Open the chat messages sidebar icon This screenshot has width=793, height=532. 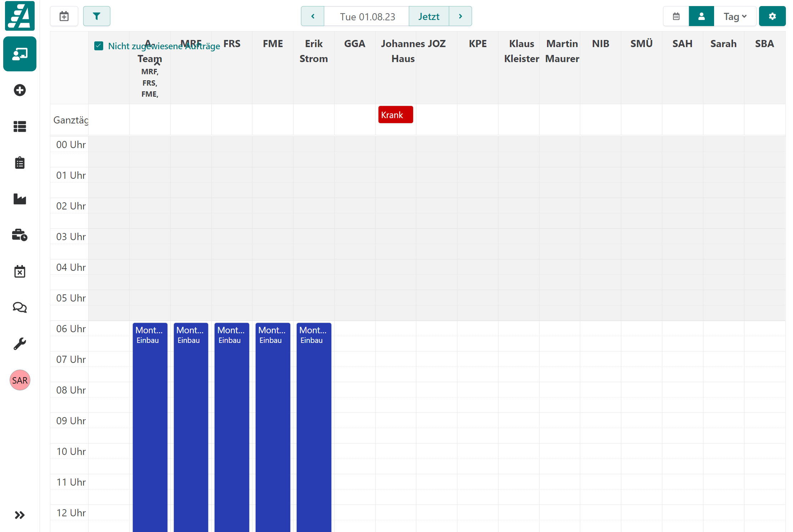[x=20, y=307]
